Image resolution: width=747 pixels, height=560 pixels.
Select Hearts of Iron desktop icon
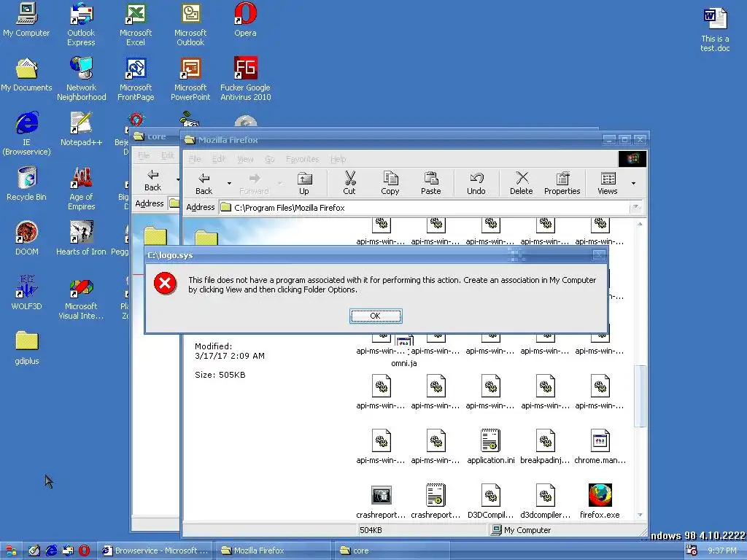click(81, 239)
